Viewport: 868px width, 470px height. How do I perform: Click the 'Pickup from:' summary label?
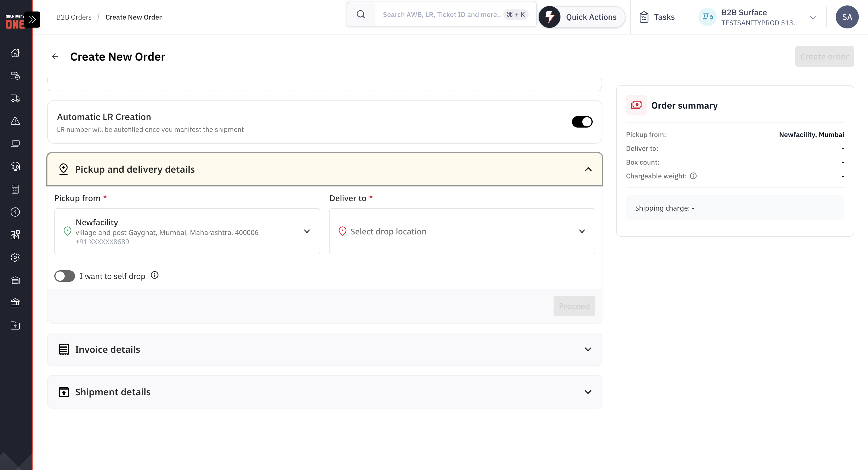point(646,134)
